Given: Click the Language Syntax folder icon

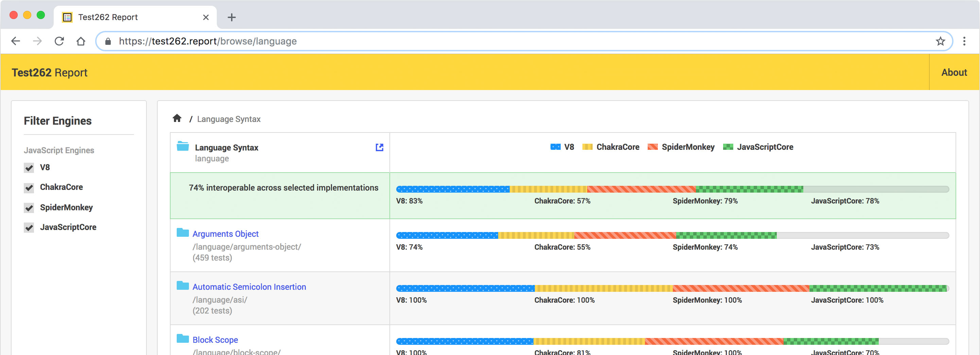Looking at the screenshot, I should (182, 146).
